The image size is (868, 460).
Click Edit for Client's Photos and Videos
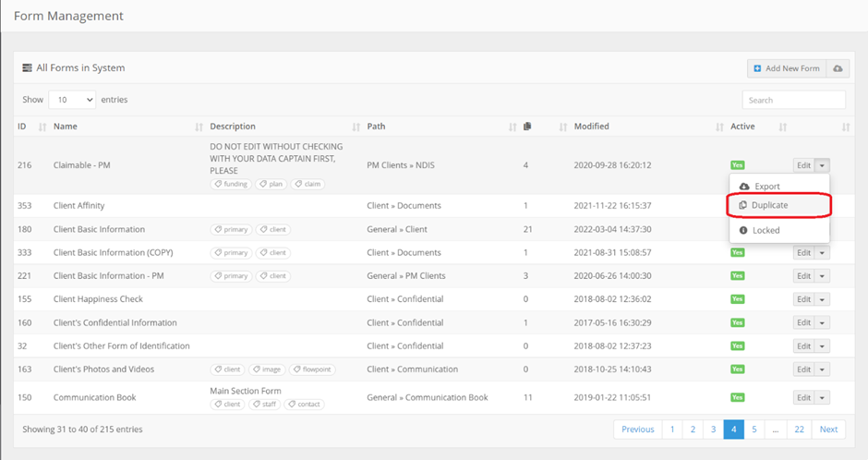tap(803, 369)
